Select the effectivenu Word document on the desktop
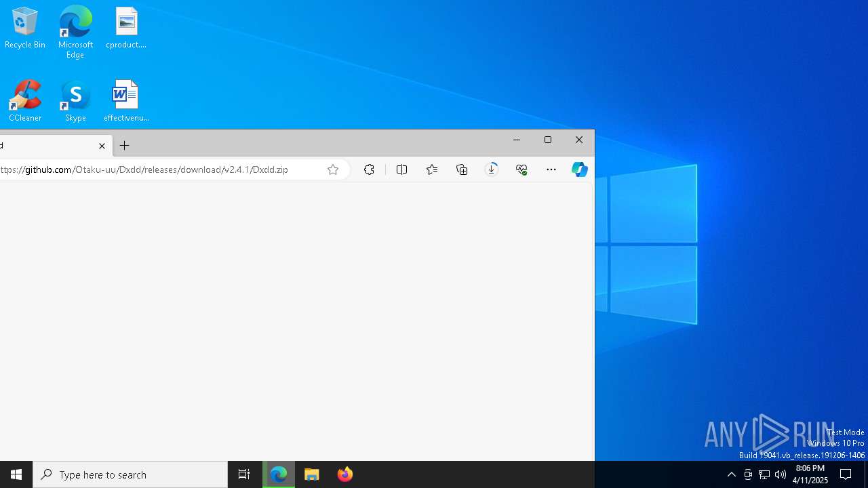Screen dimensions: 868x488 pyautogui.click(x=126, y=101)
